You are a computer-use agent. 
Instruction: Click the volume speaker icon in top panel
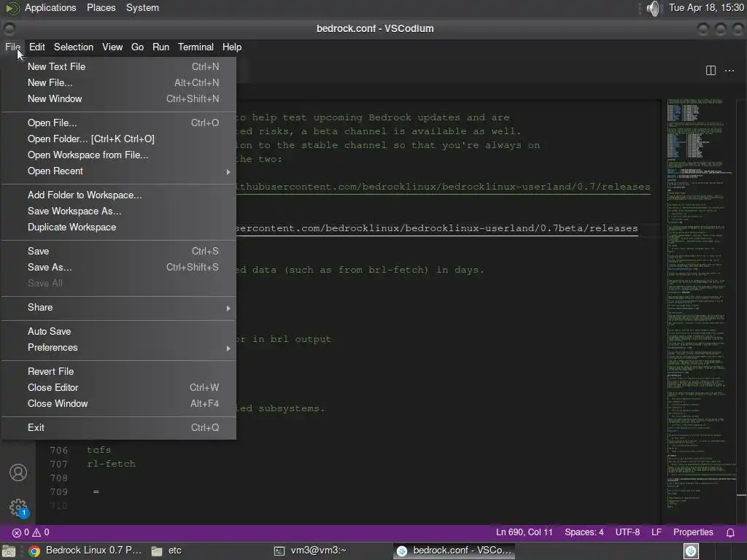click(654, 8)
